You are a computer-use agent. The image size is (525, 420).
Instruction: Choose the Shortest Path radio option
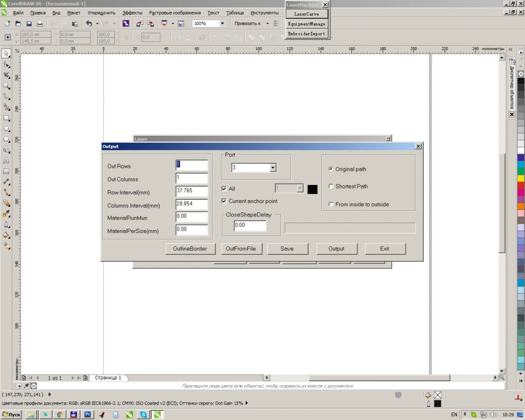point(331,187)
